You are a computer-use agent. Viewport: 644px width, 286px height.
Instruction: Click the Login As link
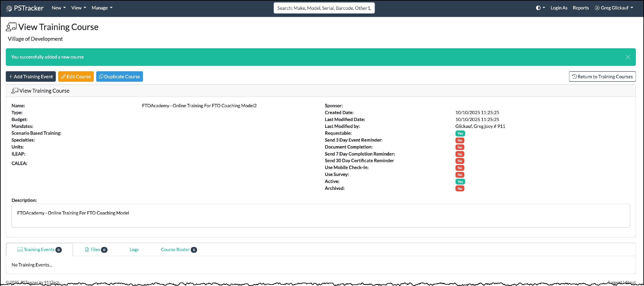tap(559, 8)
